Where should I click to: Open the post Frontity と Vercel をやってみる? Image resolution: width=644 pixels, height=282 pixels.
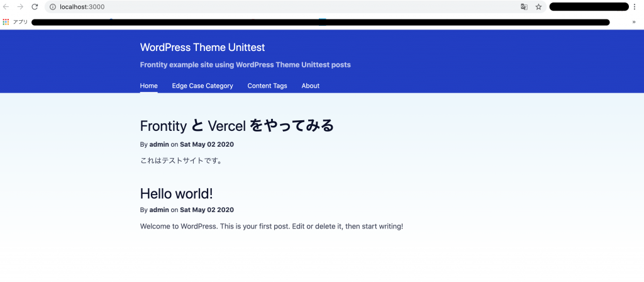click(x=237, y=126)
